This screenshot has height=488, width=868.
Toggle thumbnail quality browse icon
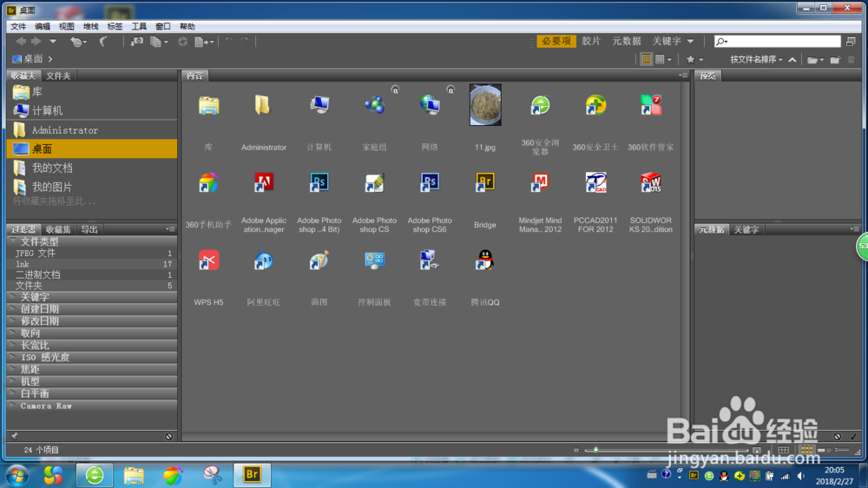(646, 59)
